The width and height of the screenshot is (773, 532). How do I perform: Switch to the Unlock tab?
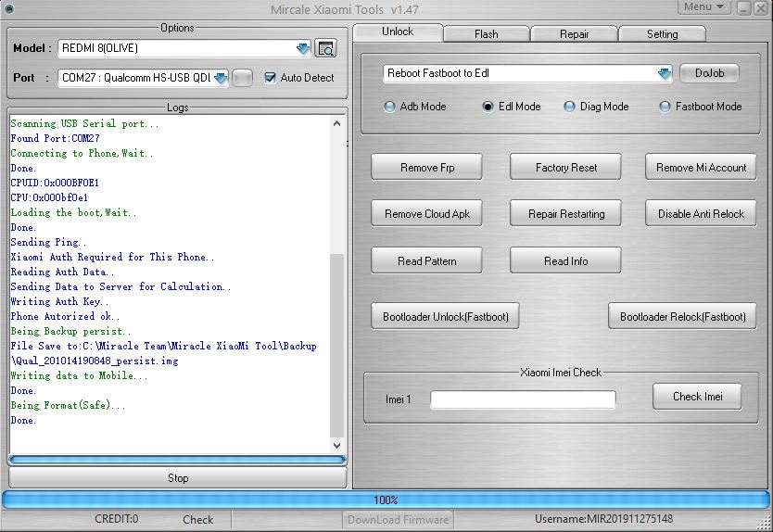398,32
